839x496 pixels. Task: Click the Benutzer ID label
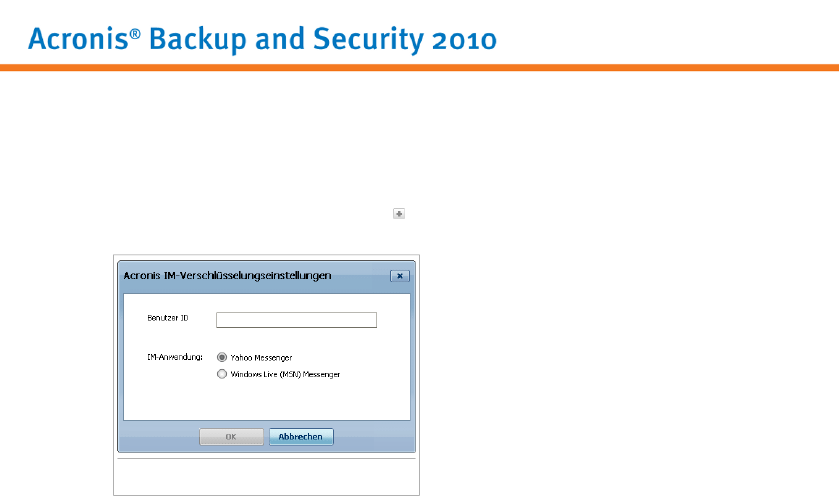point(167,318)
